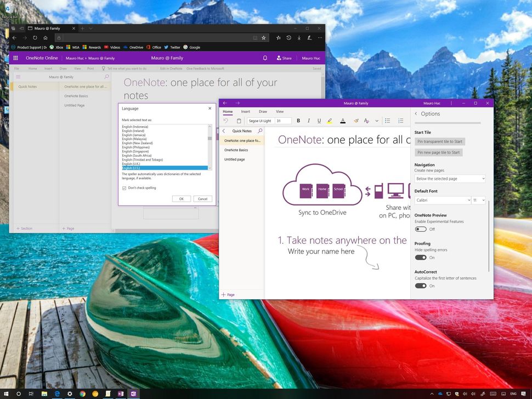
Task: Open search in the Quick Notes pane
Action: [260, 130]
